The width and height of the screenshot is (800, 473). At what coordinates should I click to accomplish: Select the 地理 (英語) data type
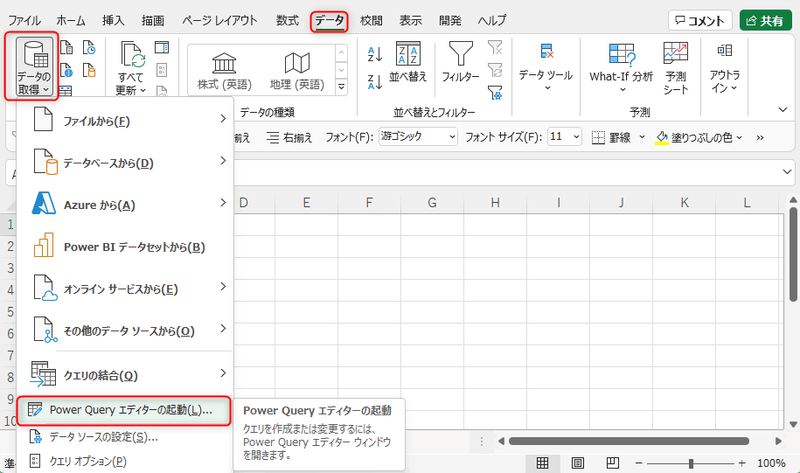pos(297,71)
